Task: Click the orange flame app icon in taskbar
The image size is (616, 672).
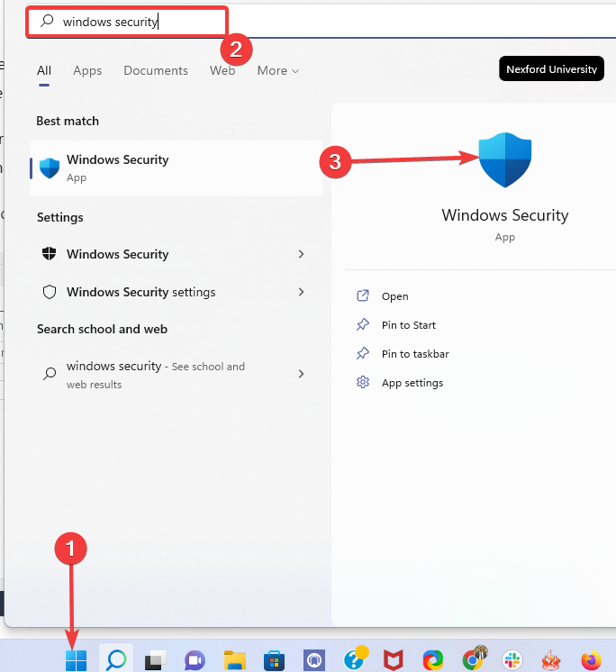Action: coord(551,660)
